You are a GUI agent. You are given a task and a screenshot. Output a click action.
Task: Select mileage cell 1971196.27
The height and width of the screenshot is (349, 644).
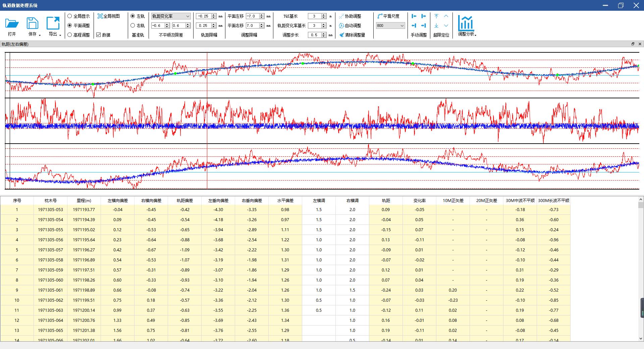84,250
